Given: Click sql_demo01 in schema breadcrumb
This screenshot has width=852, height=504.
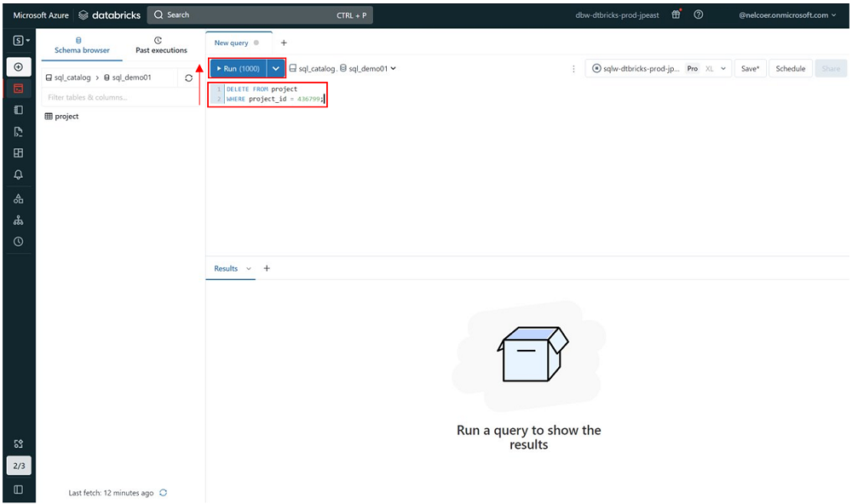Looking at the screenshot, I should (x=128, y=77).
